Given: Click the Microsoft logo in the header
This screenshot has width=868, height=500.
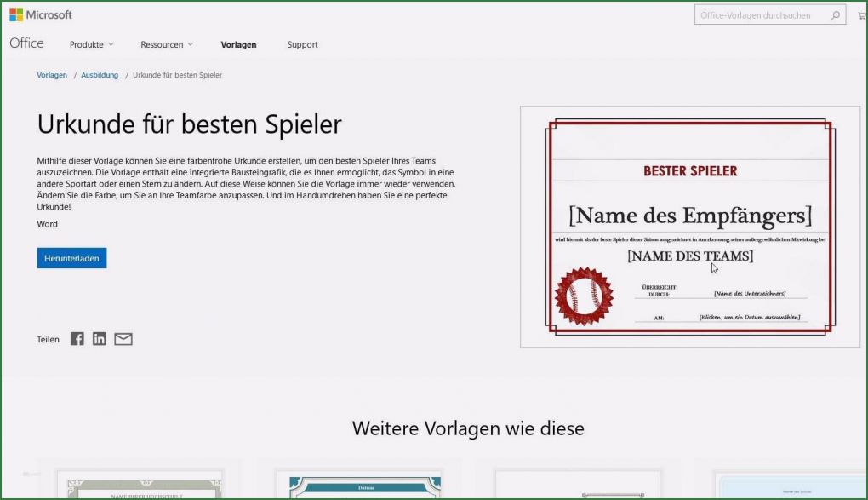Looking at the screenshot, I should (41, 14).
